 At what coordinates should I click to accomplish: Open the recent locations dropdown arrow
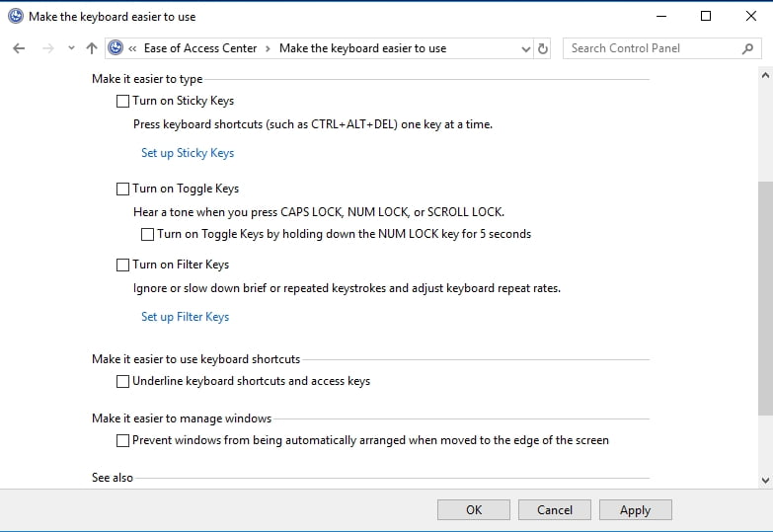click(71, 48)
